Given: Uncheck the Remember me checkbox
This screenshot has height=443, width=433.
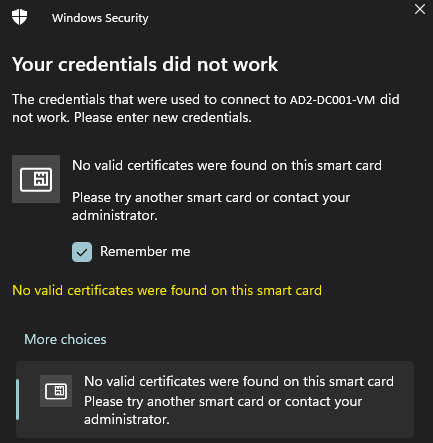Looking at the screenshot, I should [82, 252].
